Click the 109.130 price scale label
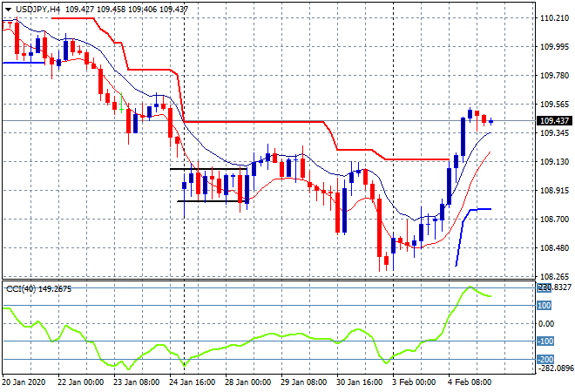Screen dimensions: 575x392 [x=554, y=162]
